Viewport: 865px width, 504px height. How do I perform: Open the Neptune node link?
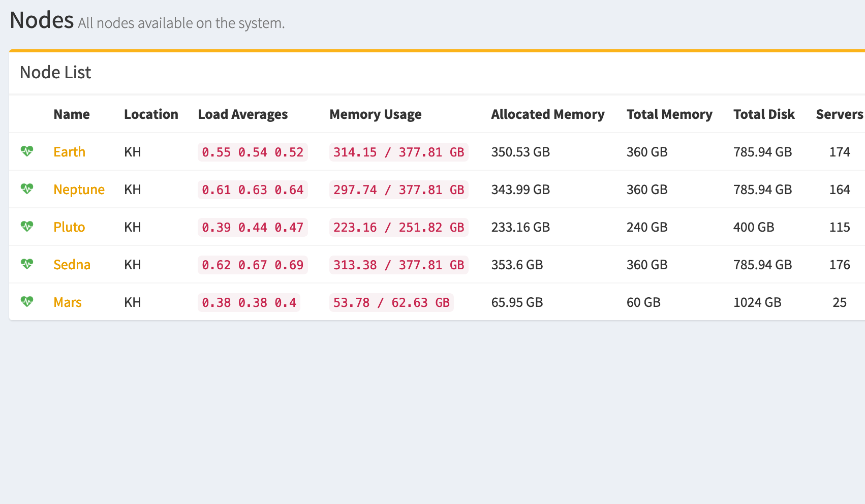(79, 190)
